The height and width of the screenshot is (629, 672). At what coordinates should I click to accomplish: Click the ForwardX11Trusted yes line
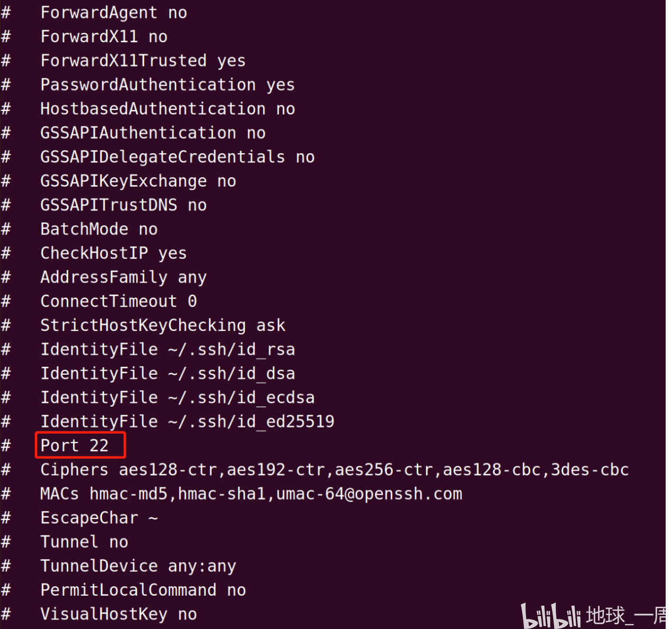[x=143, y=61]
